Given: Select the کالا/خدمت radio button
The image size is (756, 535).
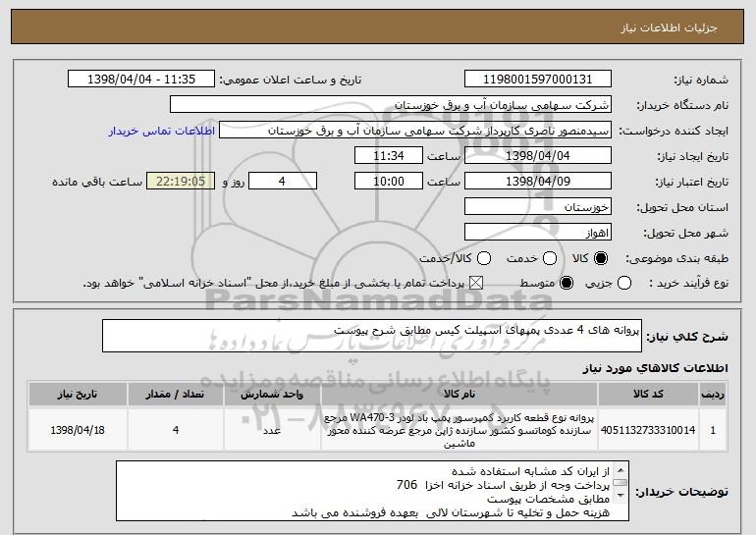Looking at the screenshot, I should (484, 258).
